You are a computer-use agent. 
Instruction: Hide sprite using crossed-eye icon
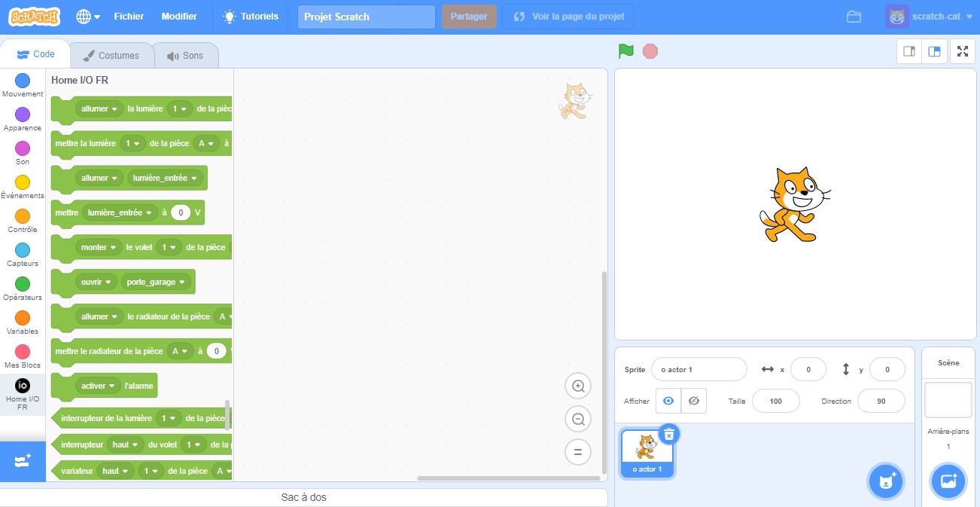[694, 401]
